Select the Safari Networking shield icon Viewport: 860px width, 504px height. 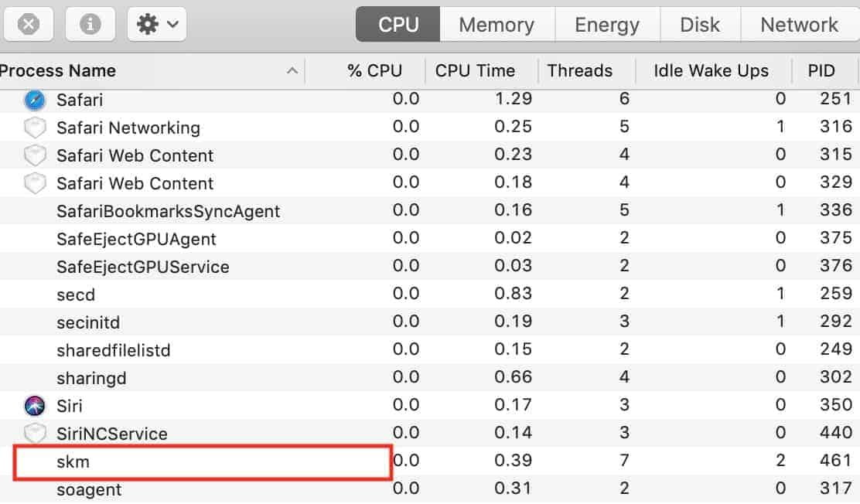click(x=35, y=128)
